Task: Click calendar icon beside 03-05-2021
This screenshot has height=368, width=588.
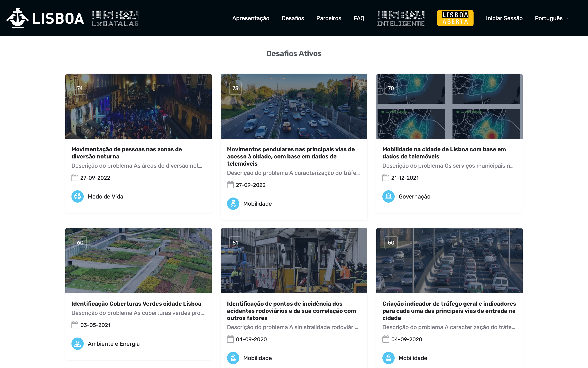Action: pyautogui.click(x=75, y=325)
